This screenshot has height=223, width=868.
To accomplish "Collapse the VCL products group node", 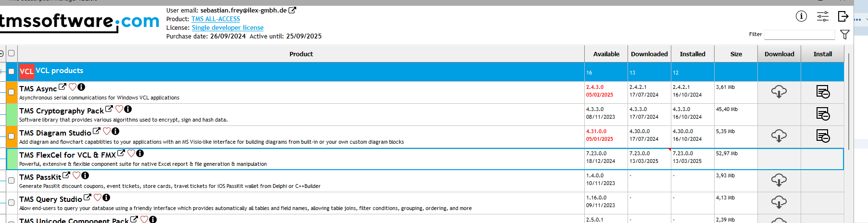I will pos(1,71).
